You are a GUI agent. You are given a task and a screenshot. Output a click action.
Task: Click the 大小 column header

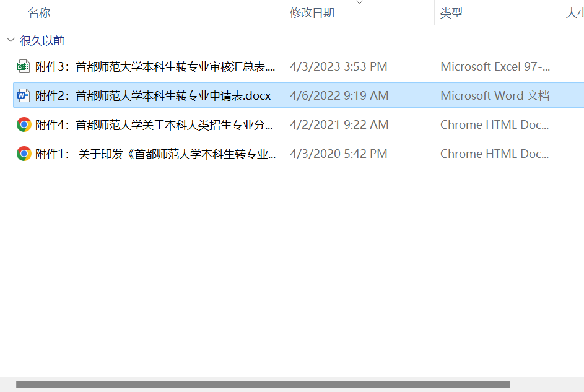[573, 13]
